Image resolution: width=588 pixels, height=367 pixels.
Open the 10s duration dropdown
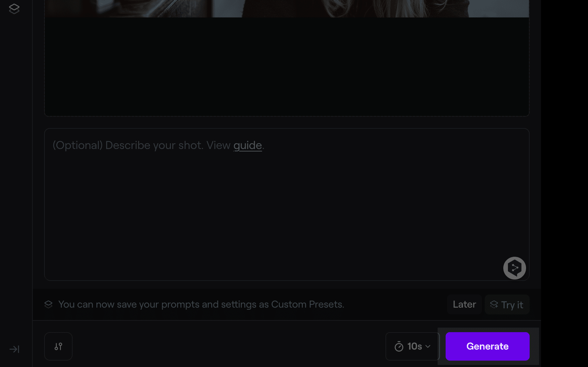(x=413, y=346)
